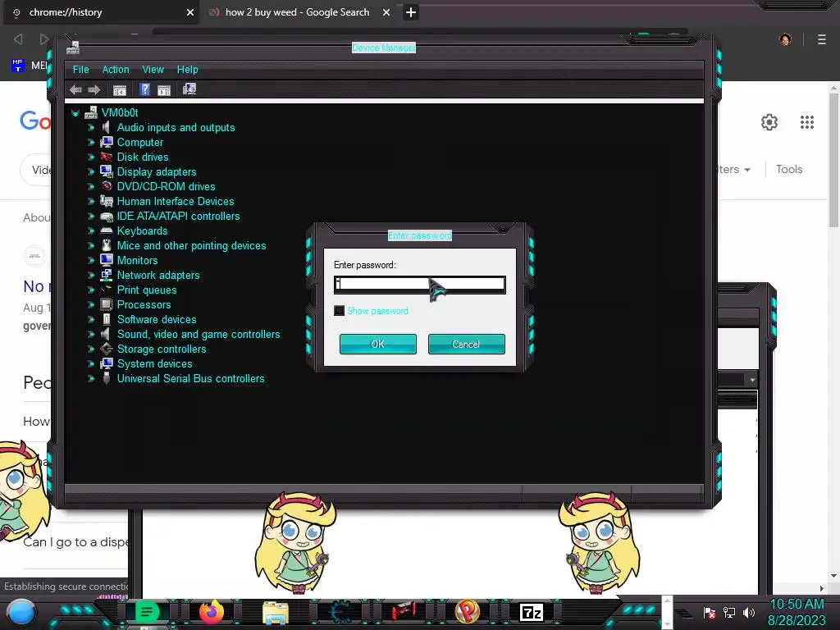Viewport: 840px width, 630px height.
Task: Collapse the VM0b0t root node
Action: [x=75, y=113]
